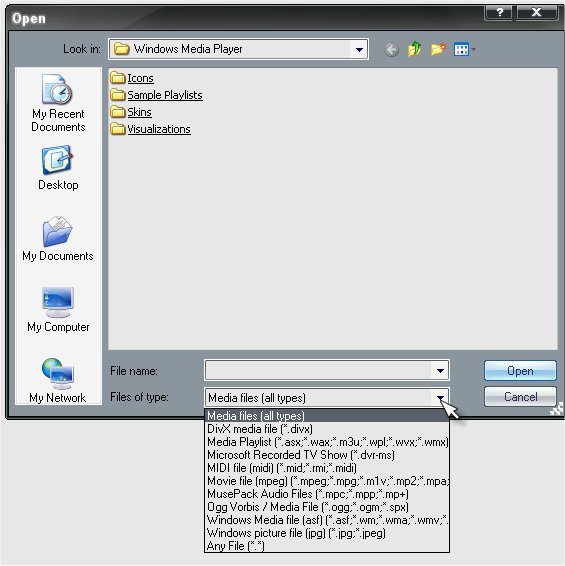Open the View Menu icon

(465, 49)
